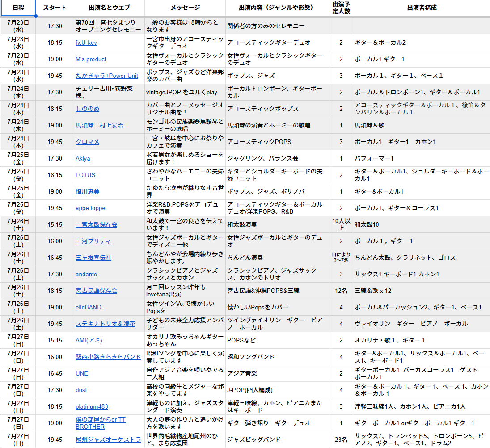Viewport: 490px width, 448px height.
Task: Select the ジャズビッグバンド cell
Action: point(277,440)
